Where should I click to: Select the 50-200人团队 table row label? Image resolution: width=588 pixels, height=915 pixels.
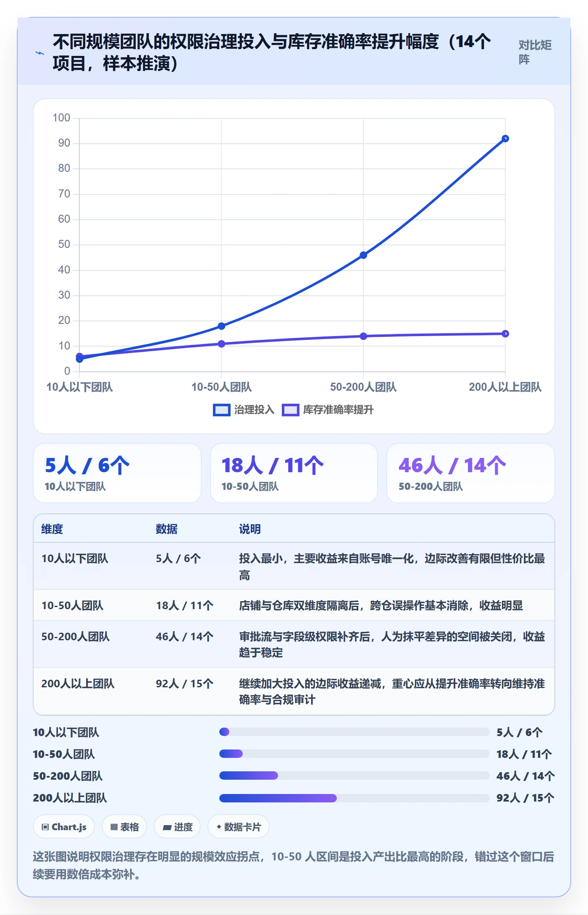(x=76, y=636)
